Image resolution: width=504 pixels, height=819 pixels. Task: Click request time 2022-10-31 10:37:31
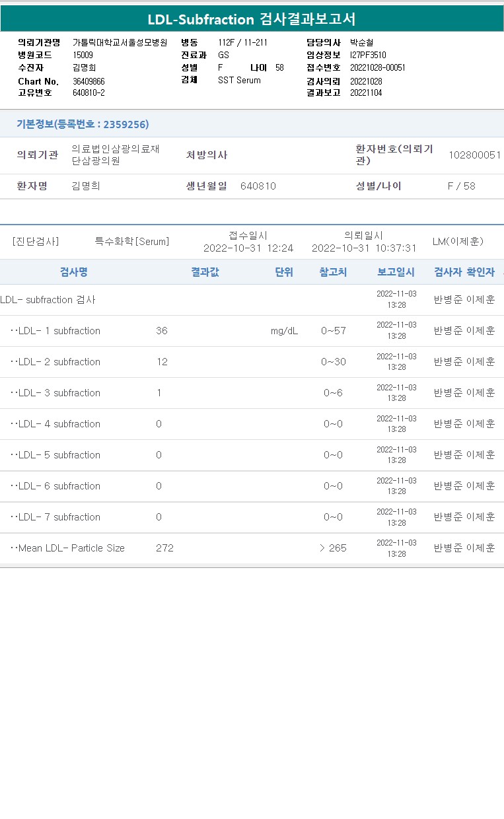pos(364,248)
